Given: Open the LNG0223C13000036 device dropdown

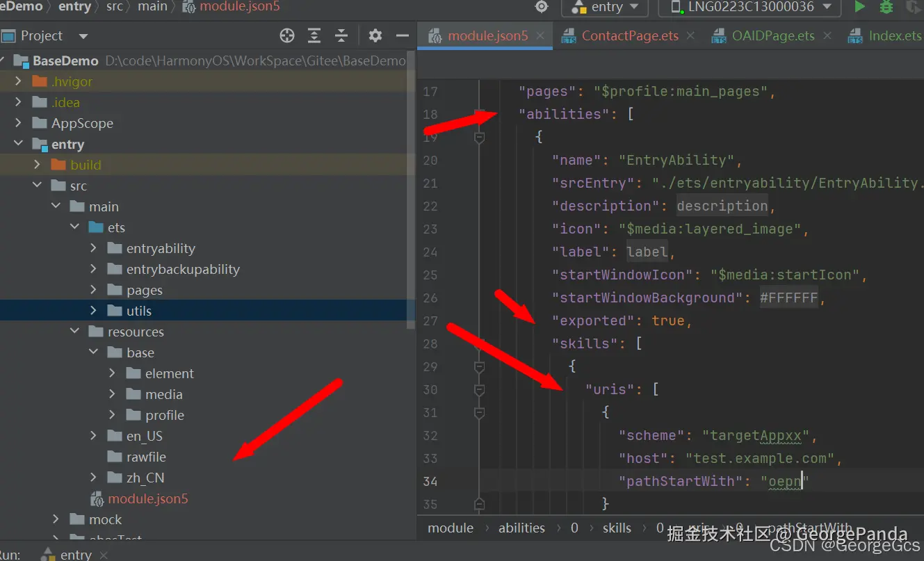Looking at the screenshot, I should [749, 7].
